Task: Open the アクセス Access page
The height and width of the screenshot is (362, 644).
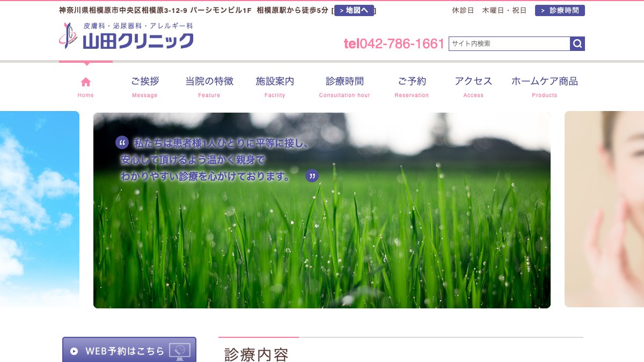Action: (x=473, y=87)
